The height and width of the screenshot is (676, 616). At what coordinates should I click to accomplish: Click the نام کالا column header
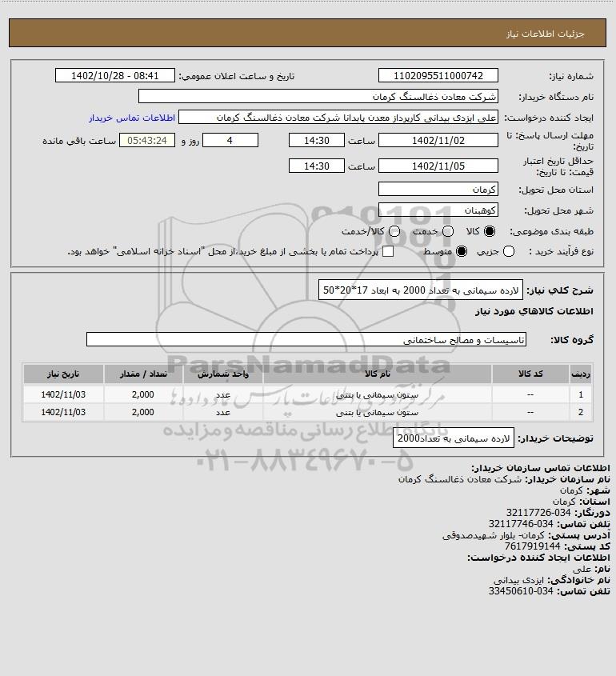pyautogui.click(x=377, y=374)
